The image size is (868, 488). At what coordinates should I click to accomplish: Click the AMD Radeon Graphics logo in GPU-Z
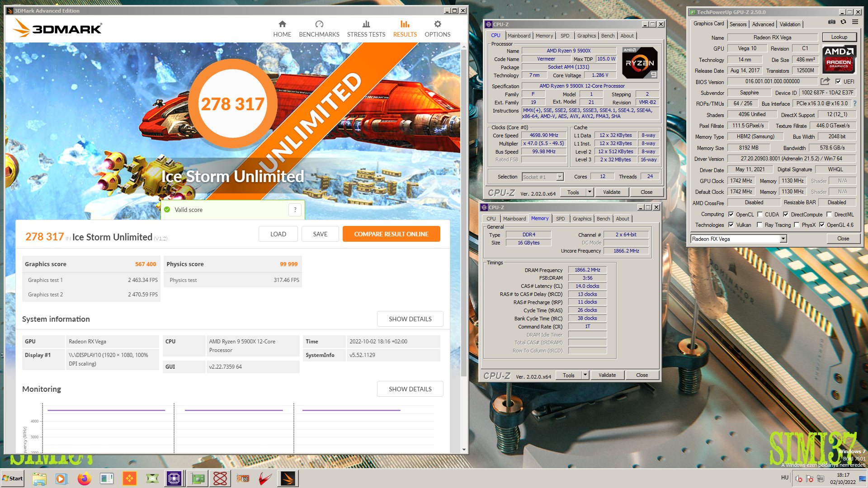(x=839, y=59)
